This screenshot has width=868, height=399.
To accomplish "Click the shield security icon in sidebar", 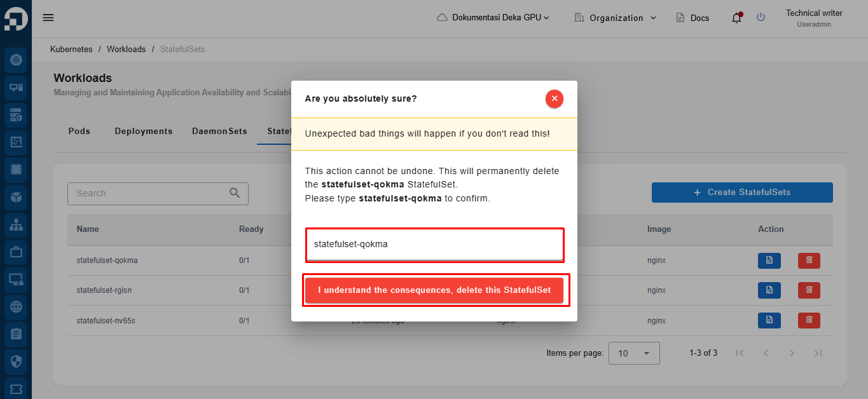I will [x=16, y=362].
